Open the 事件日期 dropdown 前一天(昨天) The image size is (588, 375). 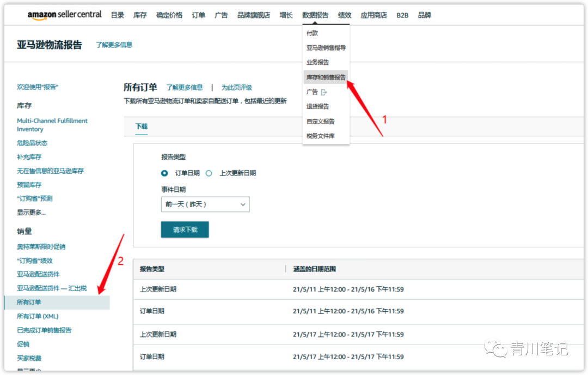point(205,204)
